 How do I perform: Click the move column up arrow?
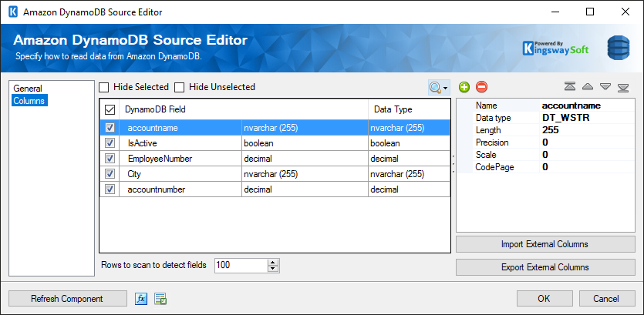[588, 86]
